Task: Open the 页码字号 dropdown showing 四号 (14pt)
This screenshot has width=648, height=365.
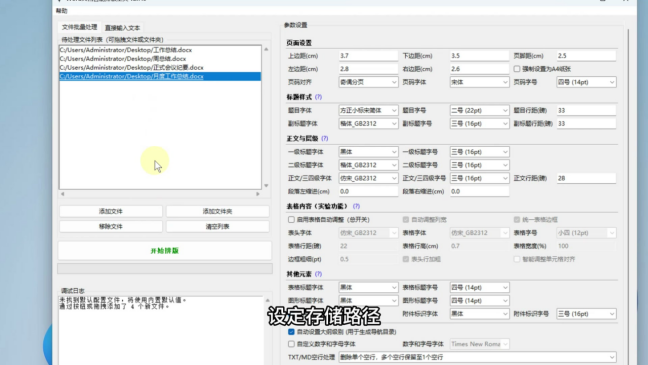Action: [x=586, y=82]
